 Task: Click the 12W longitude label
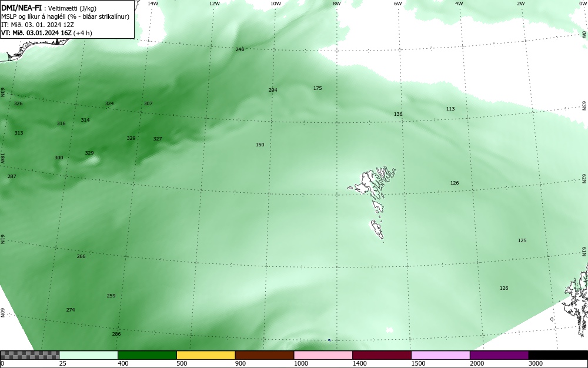(214, 4)
